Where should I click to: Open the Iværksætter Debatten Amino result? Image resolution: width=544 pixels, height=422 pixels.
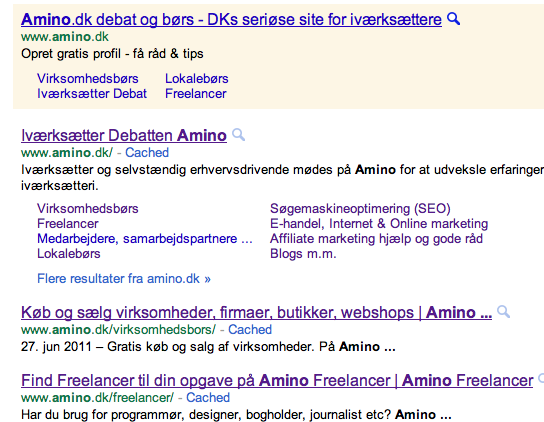124,135
